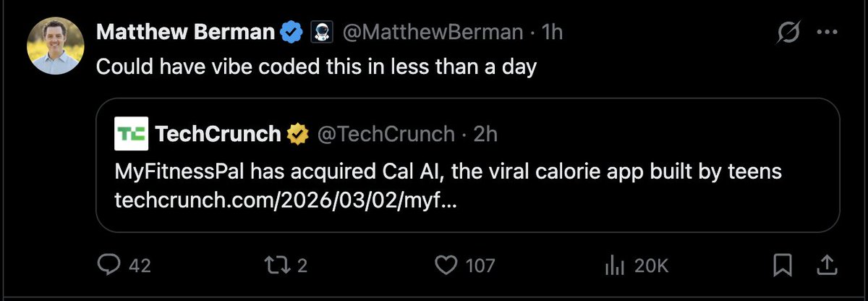Click the 1h post timestamp
The width and height of the screenshot is (868, 301).
(553, 33)
